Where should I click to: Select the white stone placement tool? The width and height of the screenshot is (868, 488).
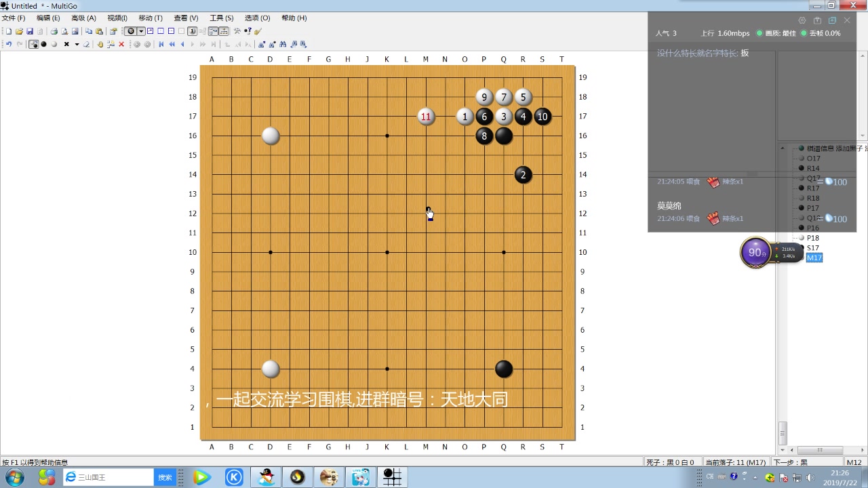pyautogui.click(x=54, y=44)
